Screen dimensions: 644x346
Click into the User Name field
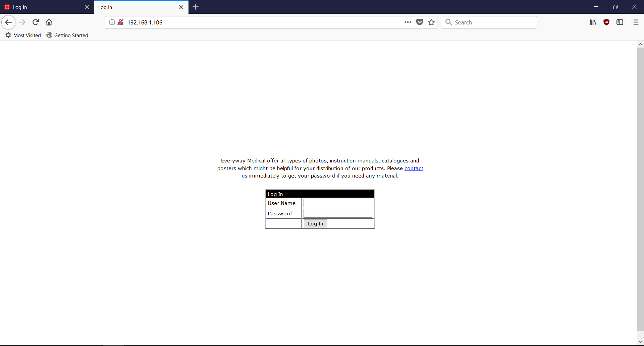pyautogui.click(x=338, y=203)
